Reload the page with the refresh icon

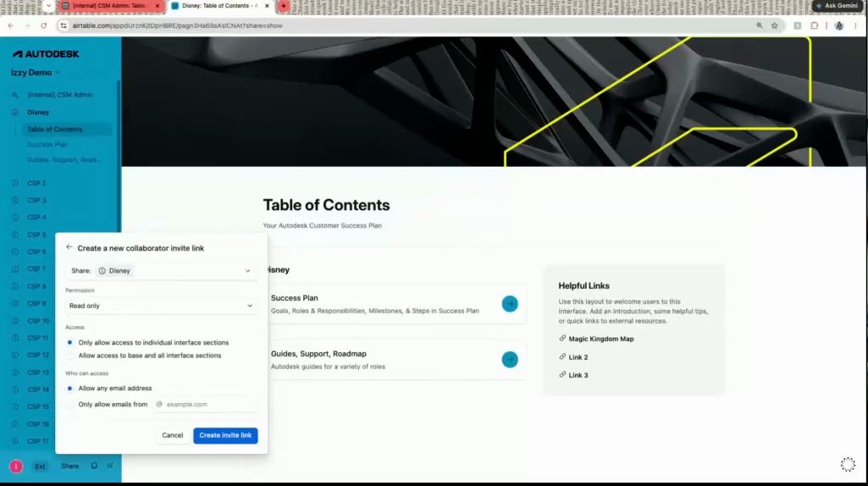pos(44,25)
